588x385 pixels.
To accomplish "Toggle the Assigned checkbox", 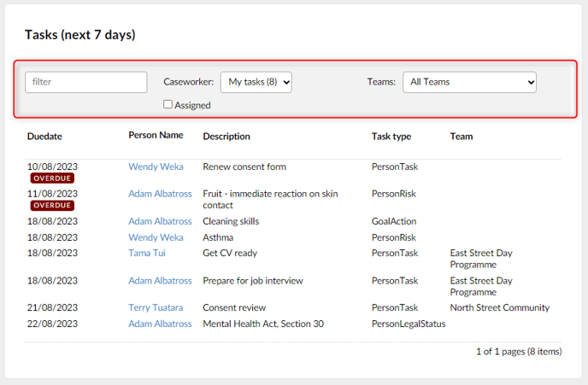I will 168,104.
